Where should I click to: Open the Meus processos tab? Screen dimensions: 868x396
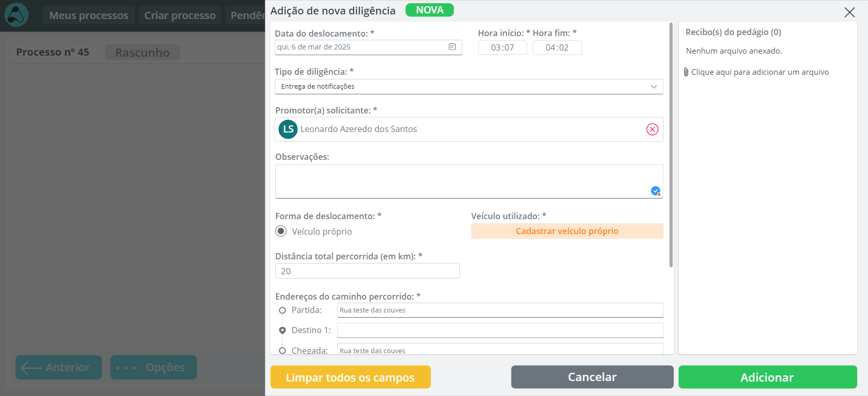pos(89,15)
